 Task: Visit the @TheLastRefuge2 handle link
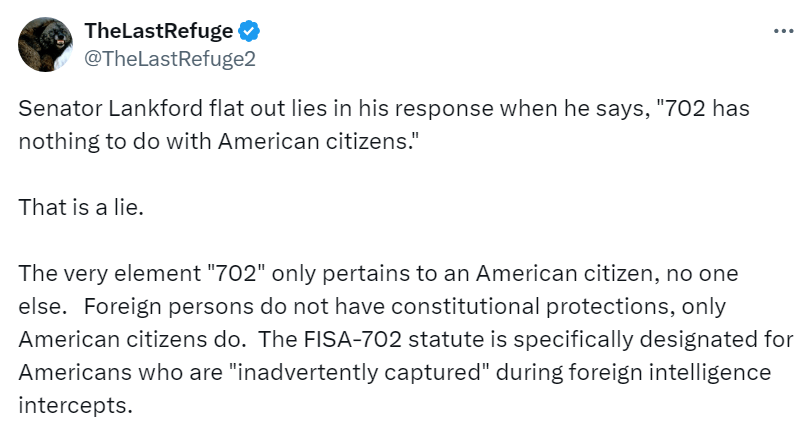[170, 59]
